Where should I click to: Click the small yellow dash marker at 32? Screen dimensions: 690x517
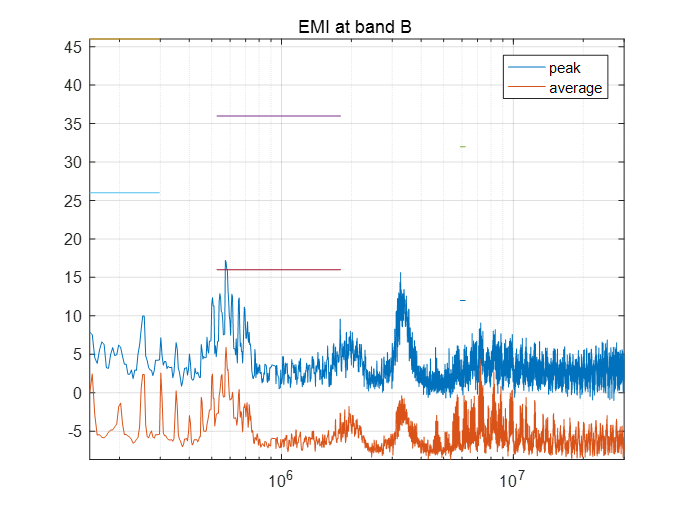462,147
